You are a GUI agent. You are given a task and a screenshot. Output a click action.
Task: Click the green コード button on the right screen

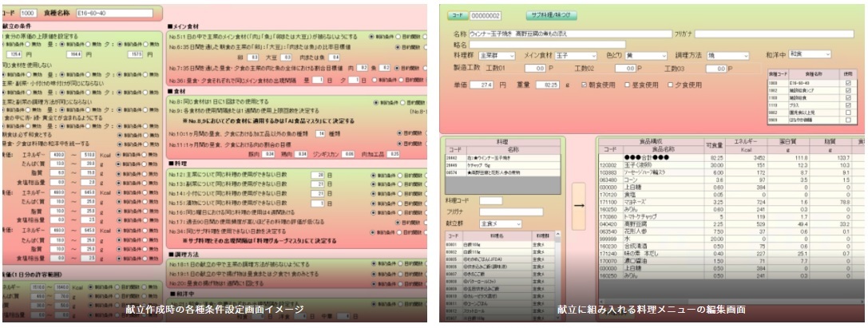click(456, 14)
